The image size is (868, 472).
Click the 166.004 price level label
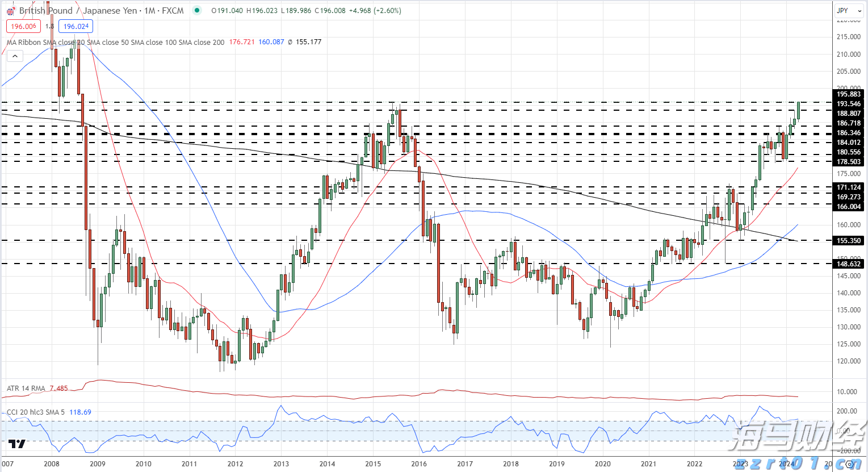pyautogui.click(x=849, y=207)
